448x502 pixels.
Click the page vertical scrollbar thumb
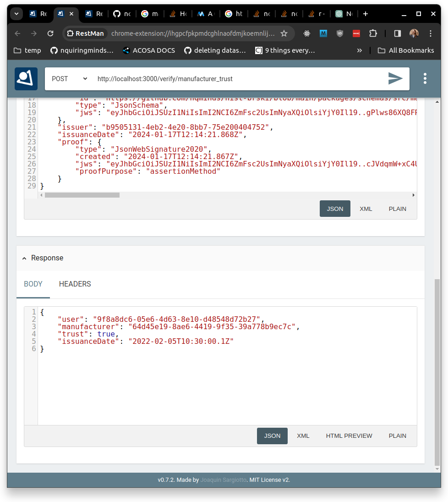(x=437, y=372)
